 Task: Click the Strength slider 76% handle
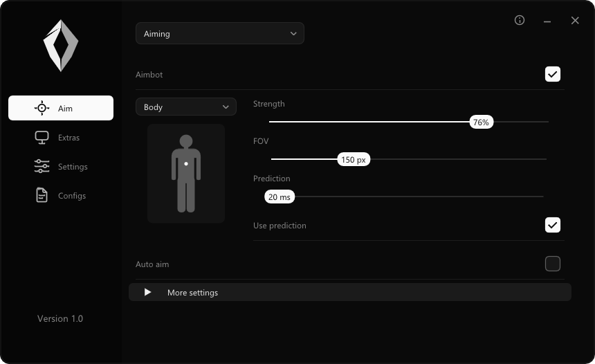pos(481,122)
